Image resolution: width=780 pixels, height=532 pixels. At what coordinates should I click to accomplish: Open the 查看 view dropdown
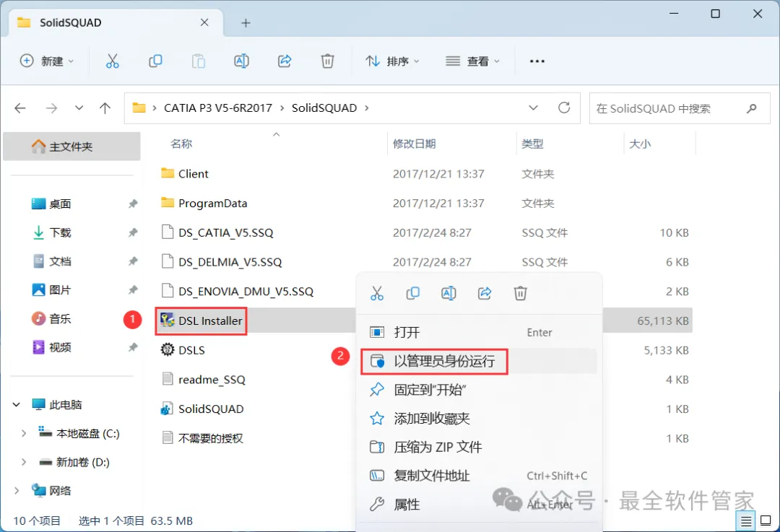point(472,61)
